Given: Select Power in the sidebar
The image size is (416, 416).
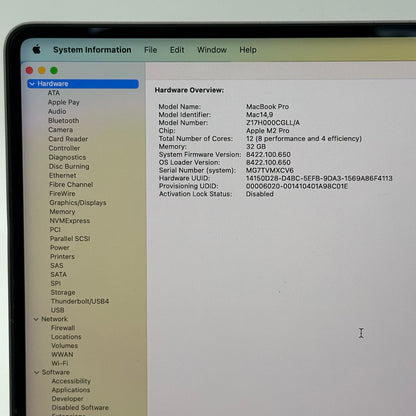Looking at the screenshot, I should click(60, 248).
